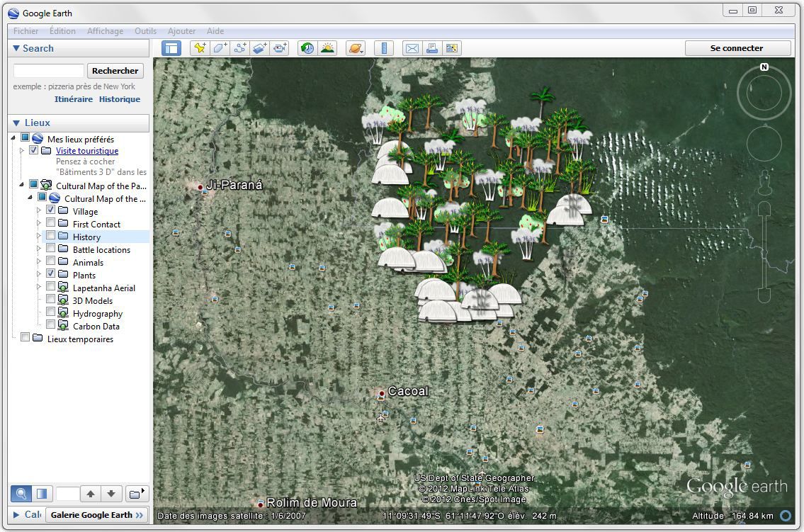Check the Lieux temporaires checkbox
Viewport: 804px width, 532px height.
pos(25,337)
